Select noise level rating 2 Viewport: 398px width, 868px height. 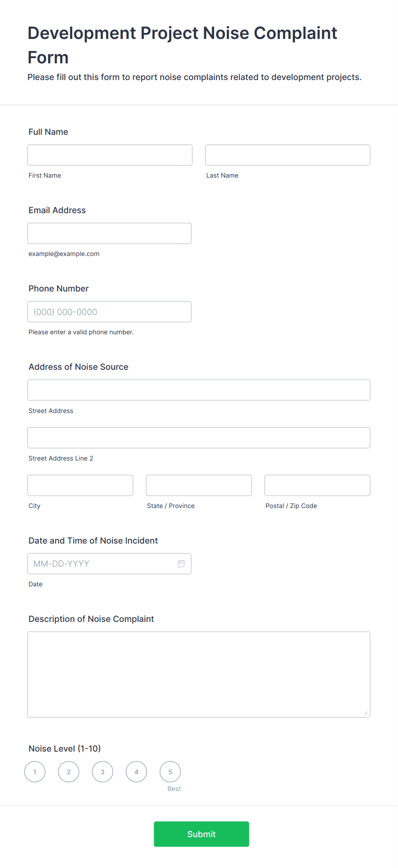click(68, 772)
